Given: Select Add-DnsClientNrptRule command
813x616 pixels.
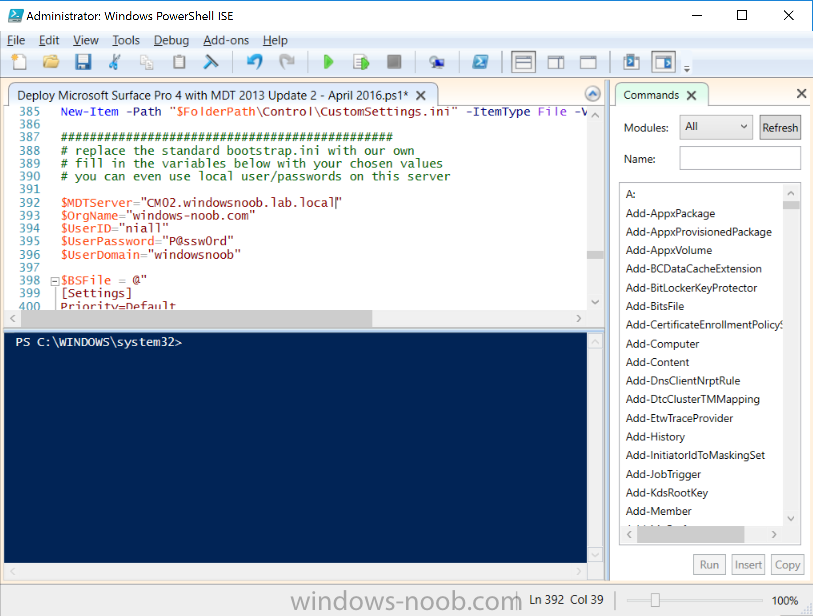Looking at the screenshot, I should pos(682,381).
